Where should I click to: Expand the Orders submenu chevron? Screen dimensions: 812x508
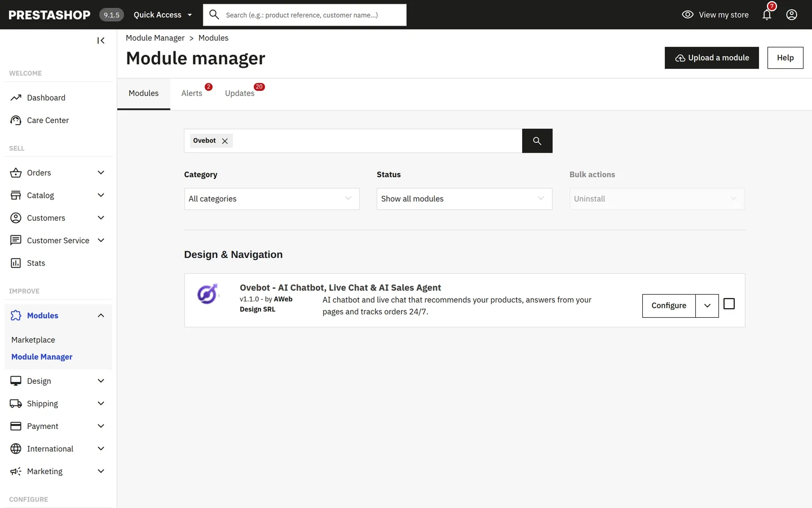[x=101, y=173]
